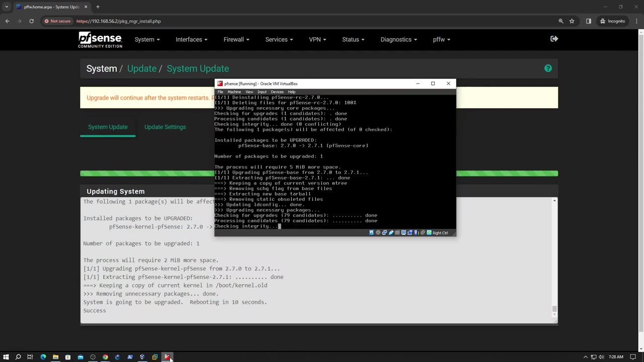Expand the pfSense Interfaces dropdown

tap(192, 40)
